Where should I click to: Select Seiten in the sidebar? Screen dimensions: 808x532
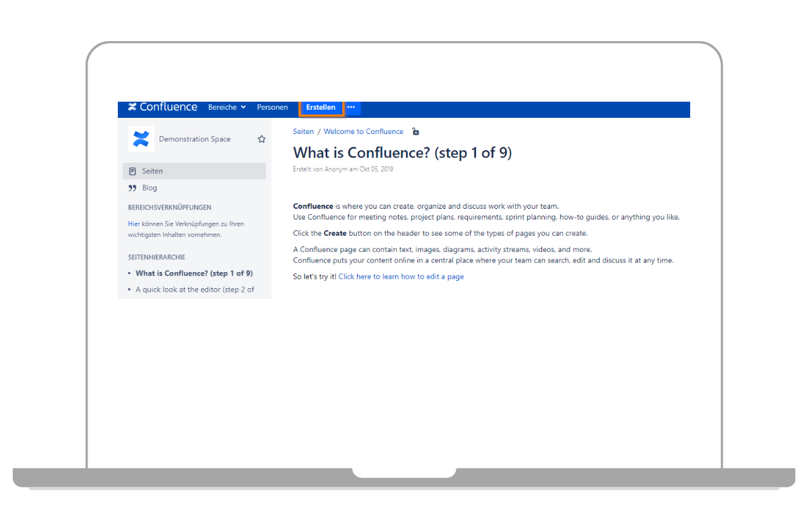pyautogui.click(x=152, y=171)
